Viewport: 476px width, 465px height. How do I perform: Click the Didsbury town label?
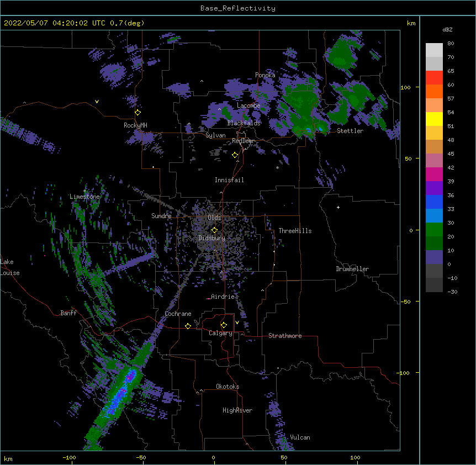212,238
